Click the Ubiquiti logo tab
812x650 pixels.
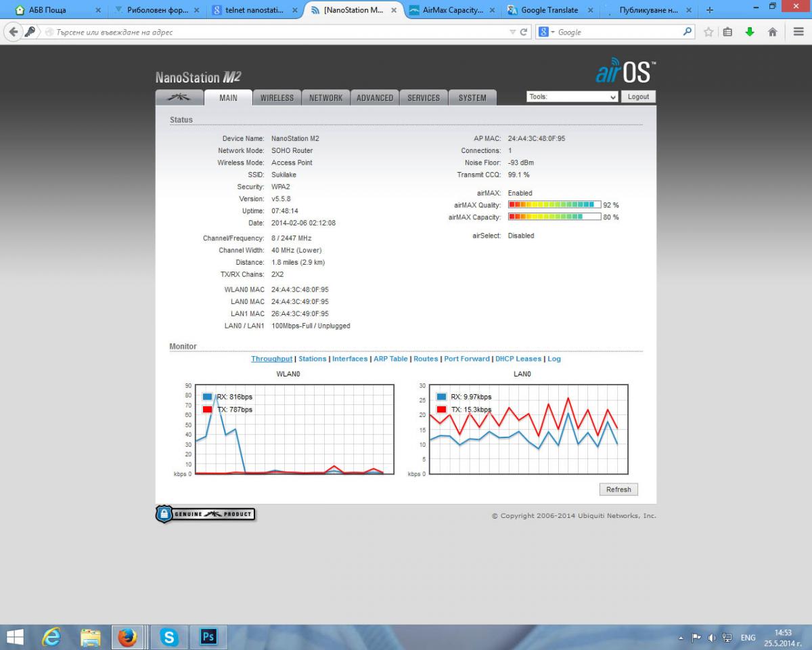179,97
